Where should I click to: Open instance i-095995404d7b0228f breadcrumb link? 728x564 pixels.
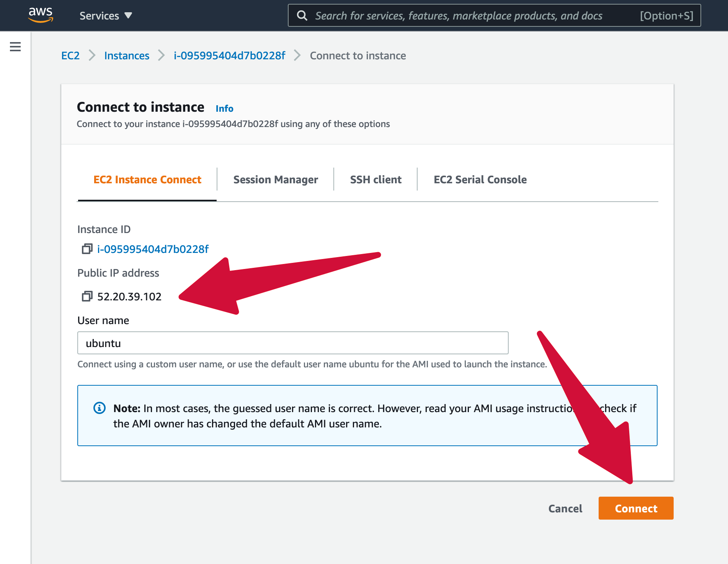229,56
